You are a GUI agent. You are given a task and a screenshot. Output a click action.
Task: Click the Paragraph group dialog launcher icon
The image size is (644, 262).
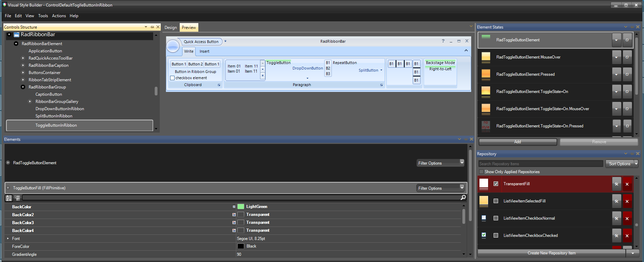[382, 85]
